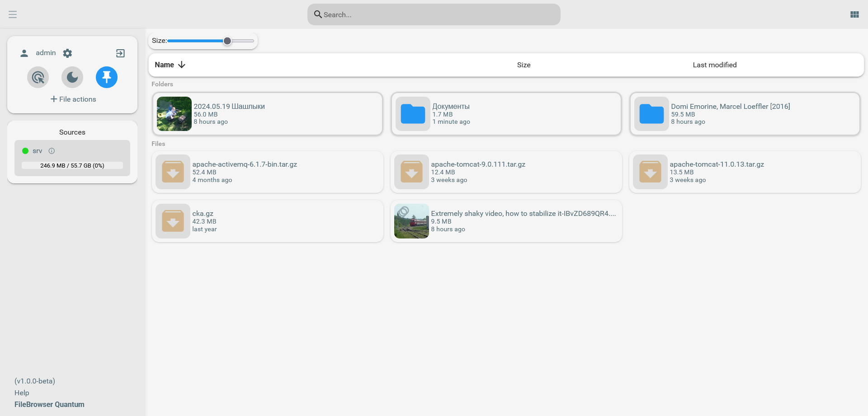
Task: Sort files by Last modified column
Action: coord(714,65)
